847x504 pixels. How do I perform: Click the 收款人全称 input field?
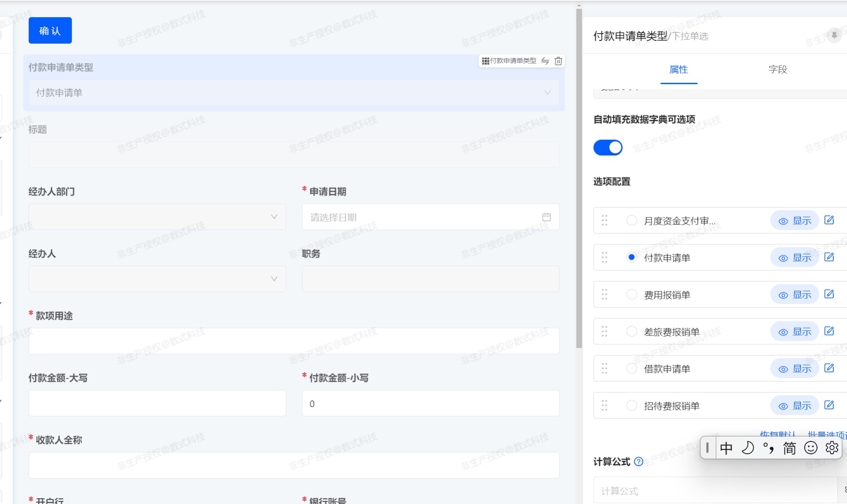[294, 465]
